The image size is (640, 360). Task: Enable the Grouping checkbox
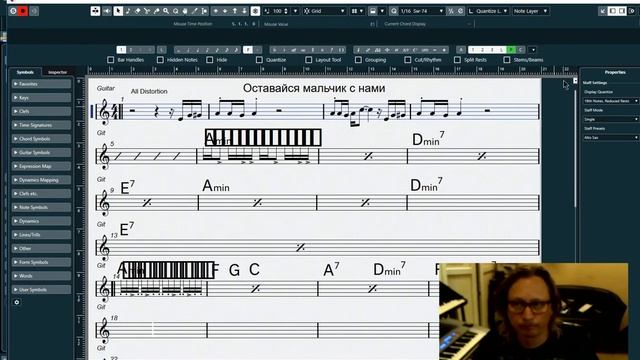click(x=358, y=60)
